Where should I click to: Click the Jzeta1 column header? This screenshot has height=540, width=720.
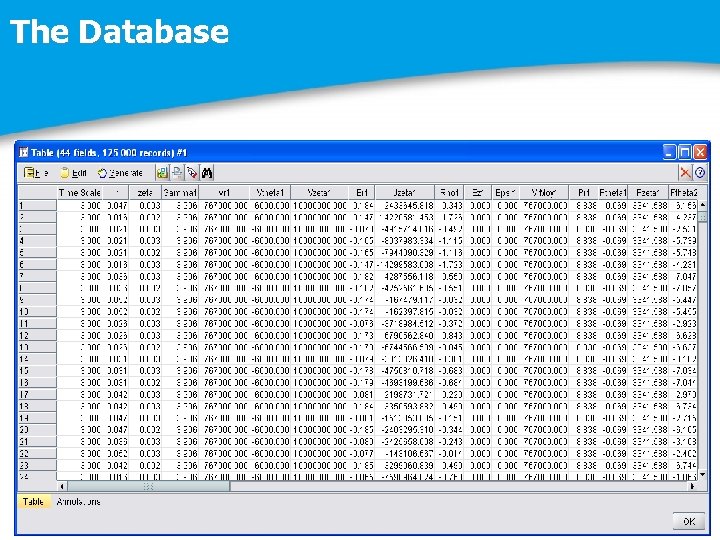pyautogui.click(x=405, y=193)
